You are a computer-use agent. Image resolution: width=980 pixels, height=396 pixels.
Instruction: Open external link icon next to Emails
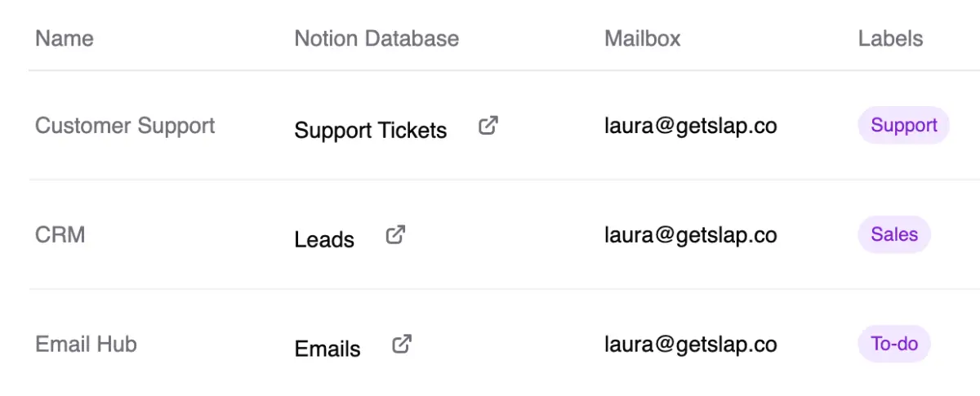(401, 345)
